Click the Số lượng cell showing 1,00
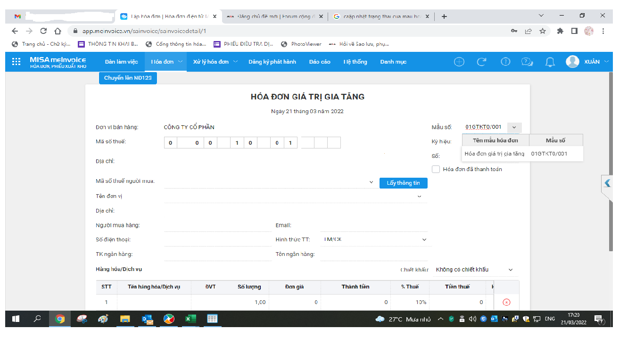 (x=248, y=302)
